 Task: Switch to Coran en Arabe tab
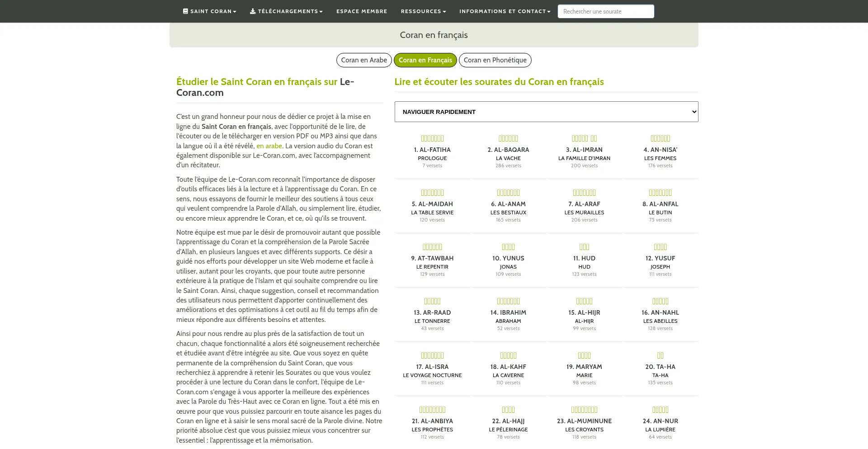[364, 60]
